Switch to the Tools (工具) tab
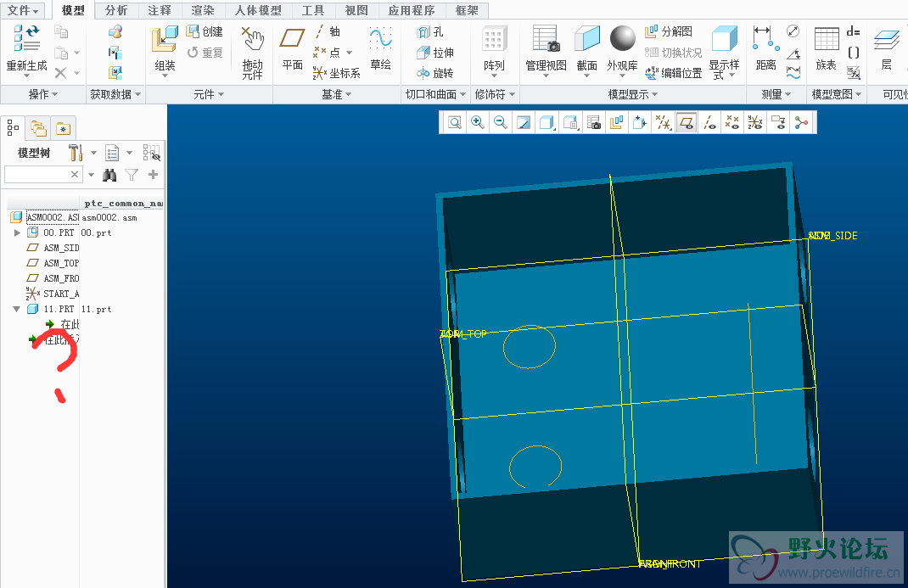Image resolution: width=908 pixels, height=588 pixels. [312, 10]
